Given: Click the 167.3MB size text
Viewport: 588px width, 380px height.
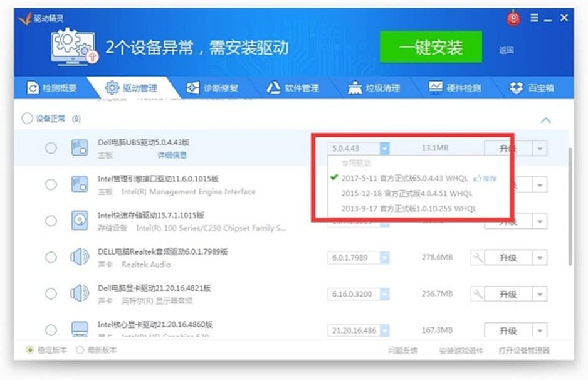Looking at the screenshot, I should pyautogui.click(x=437, y=330).
